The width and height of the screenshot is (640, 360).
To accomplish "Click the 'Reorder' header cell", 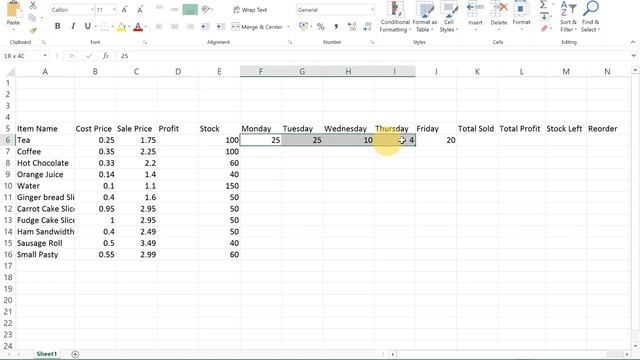I will click(607, 129).
